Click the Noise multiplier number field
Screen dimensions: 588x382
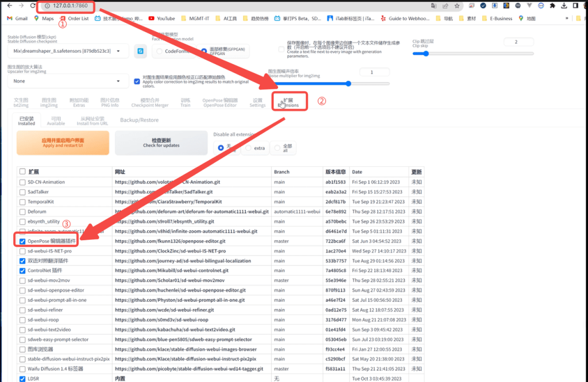coord(374,72)
